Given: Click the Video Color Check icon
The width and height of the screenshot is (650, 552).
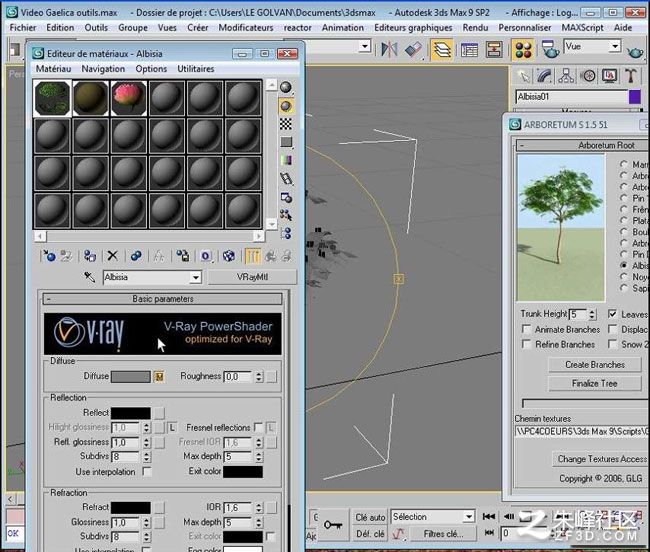Looking at the screenshot, I should (286, 160).
